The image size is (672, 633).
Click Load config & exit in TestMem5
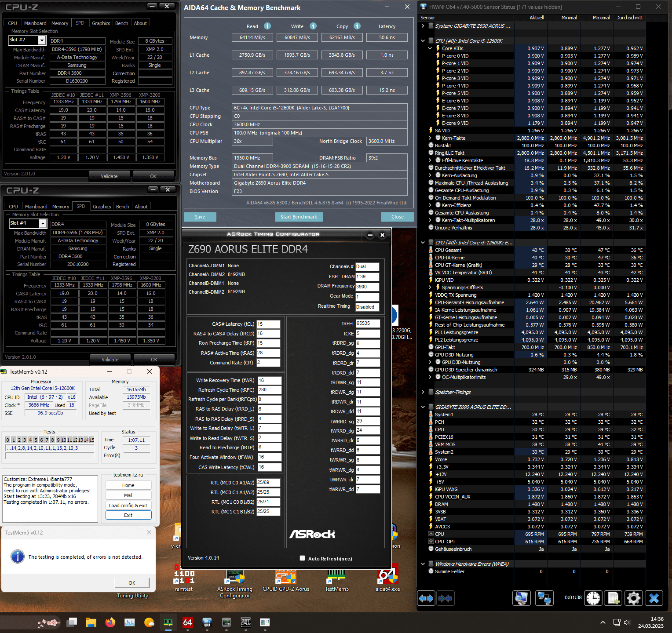(x=128, y=506)
